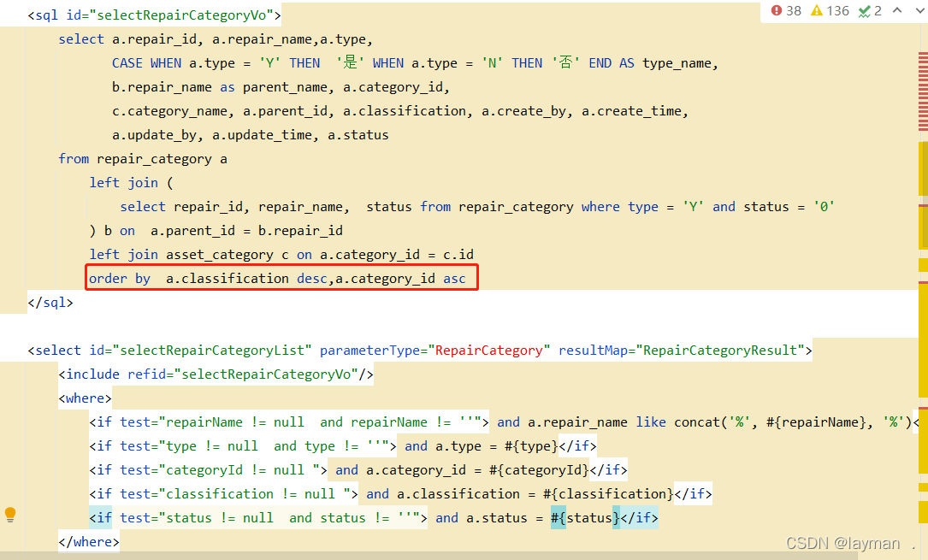Click 'CASE WHEN a.type' expression start
Viewport: 928px width, 560px height.
[174, 63]
